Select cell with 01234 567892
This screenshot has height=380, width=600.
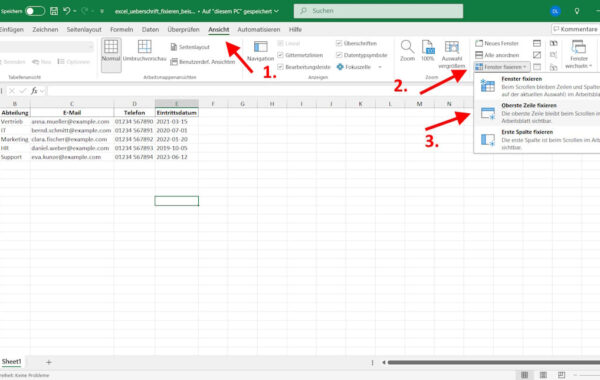134,139
